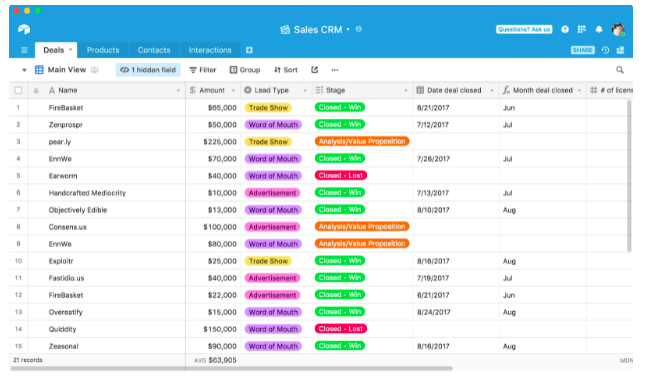This screenshot has height=390, width=650.
Task: Select the Overeatify name cell
Action: click(107, 312)
